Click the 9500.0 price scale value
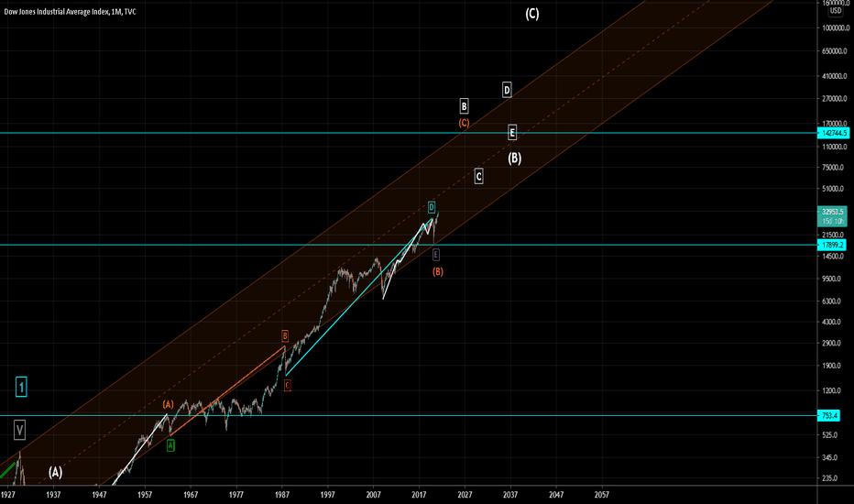 pyautogui.click(x=832, y=279)
